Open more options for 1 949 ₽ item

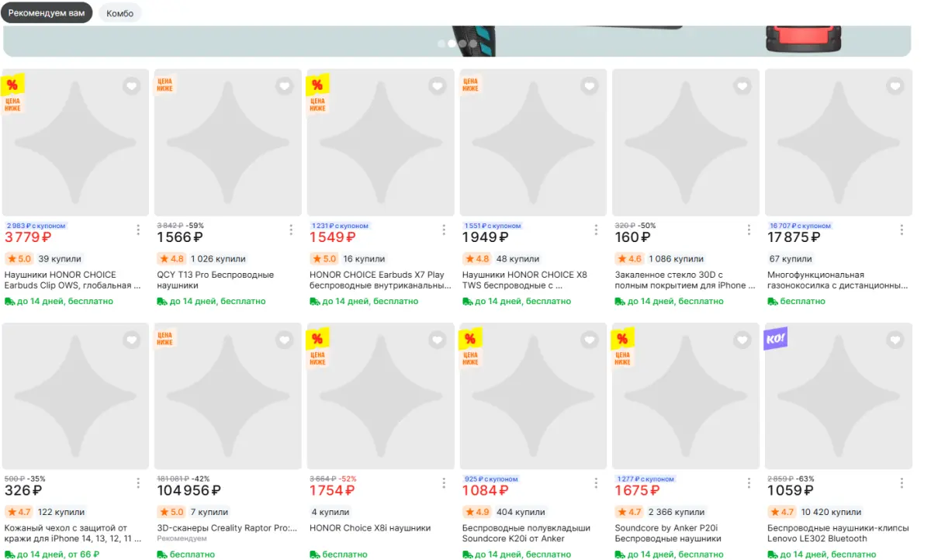click(597, 230)
